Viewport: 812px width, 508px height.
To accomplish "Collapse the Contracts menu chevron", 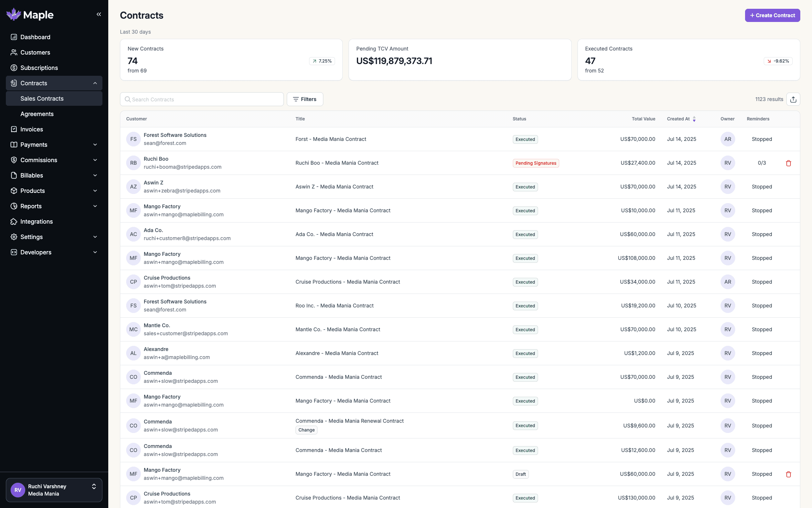I will coord(95,83).
